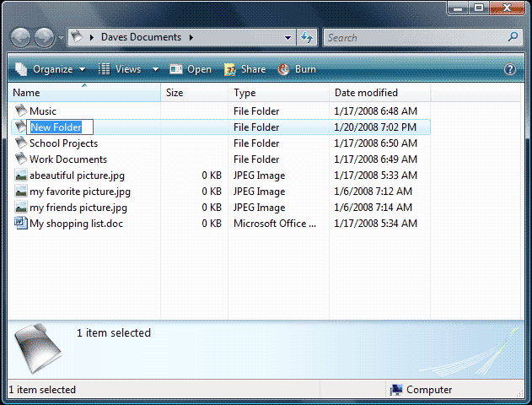Go back with the Back arrow button

pyautogui.click(x=21, y=37)
